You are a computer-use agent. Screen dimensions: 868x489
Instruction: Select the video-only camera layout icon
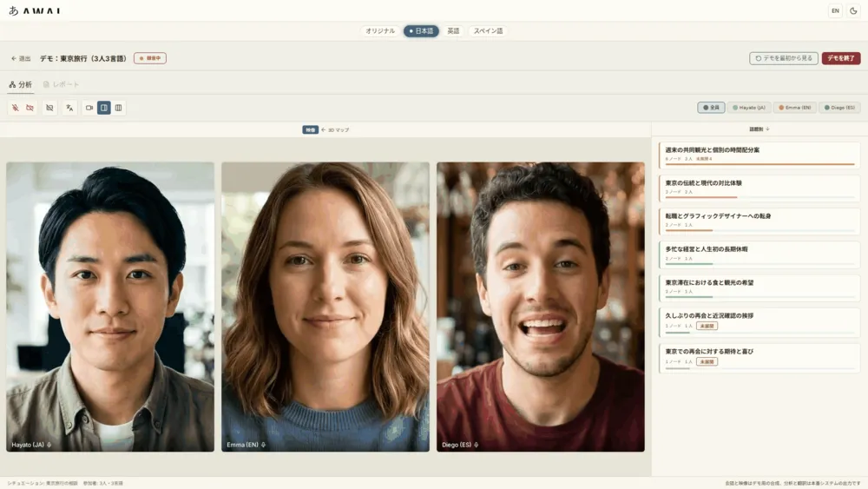[89, 108]
